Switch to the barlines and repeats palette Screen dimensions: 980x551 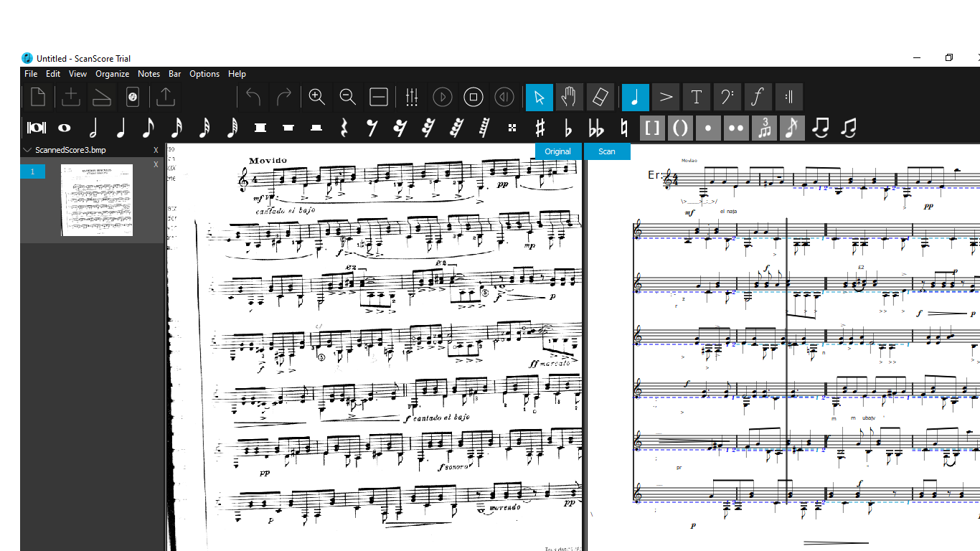pos(789,97)
